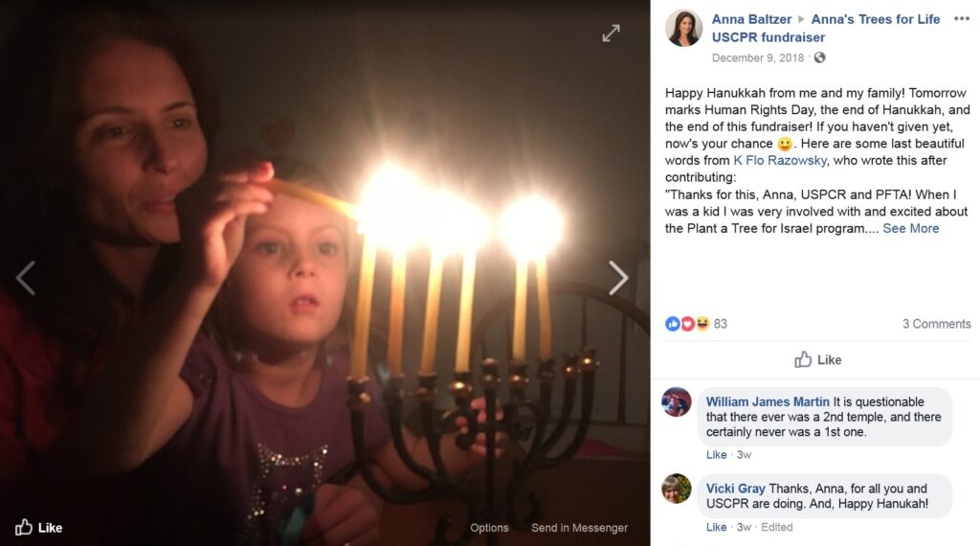View reaction emoji icons list
The width and height of the screenshot is (980, 546).
pos(687,324)
